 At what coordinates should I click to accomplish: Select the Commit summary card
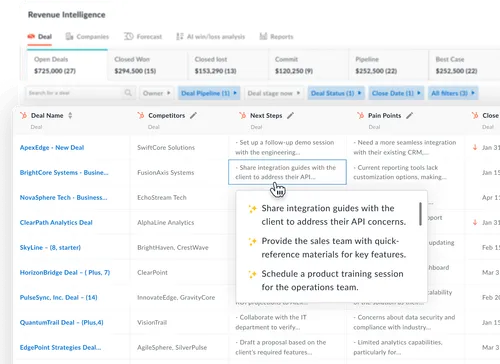tap(308, 65)
